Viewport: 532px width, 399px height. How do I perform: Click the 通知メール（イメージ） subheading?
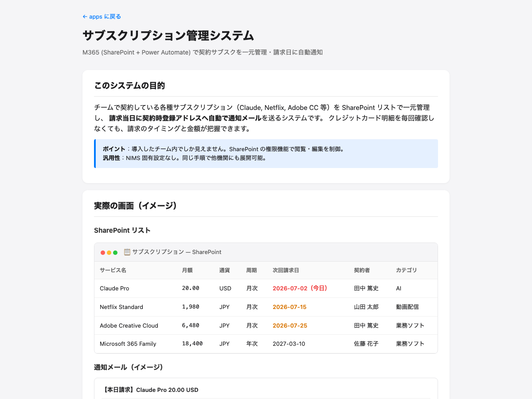129,367
